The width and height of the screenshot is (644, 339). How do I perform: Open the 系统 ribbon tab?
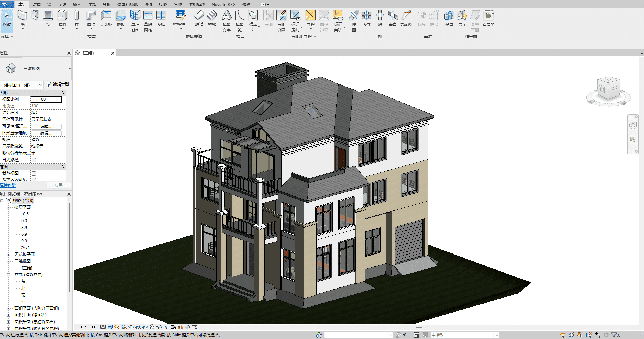pyautogui.click(x=62, y=4)
